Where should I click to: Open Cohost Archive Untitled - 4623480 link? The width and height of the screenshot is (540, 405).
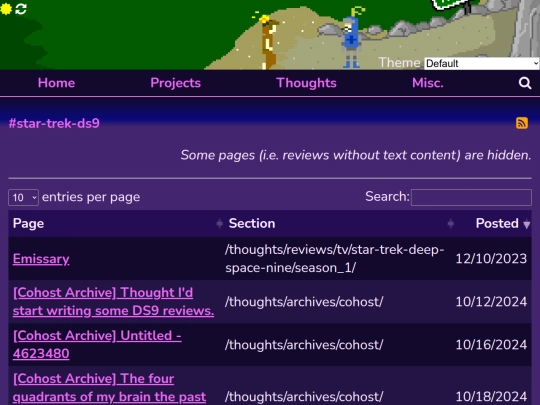tap(97, 345)
